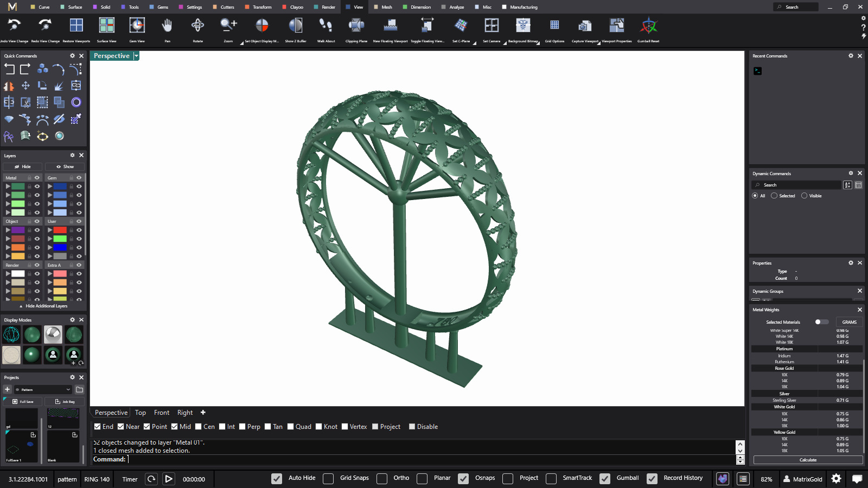Screen dimensions: 868x488
Task: Open the FullSave 1 project thumbnail
Action: [22, 447]
